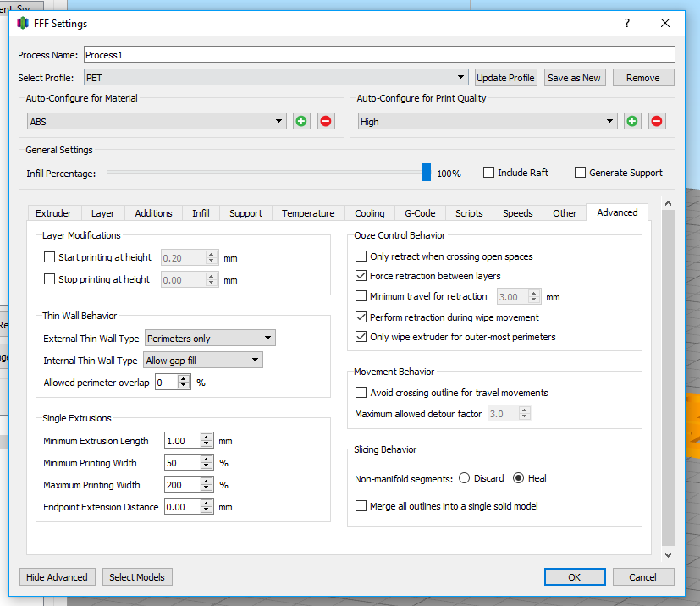
Task: Enable Minimum travel for retraction
Action: click(x=361, y=296)
